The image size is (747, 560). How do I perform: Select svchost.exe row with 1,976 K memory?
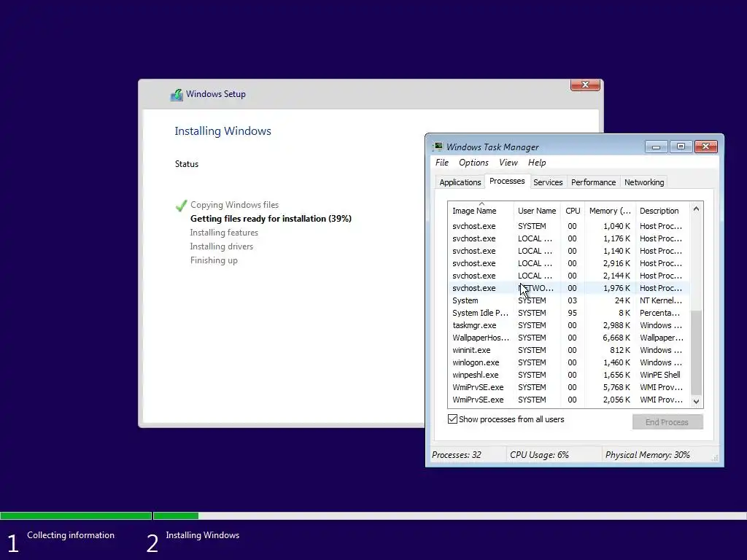[569, 288]
